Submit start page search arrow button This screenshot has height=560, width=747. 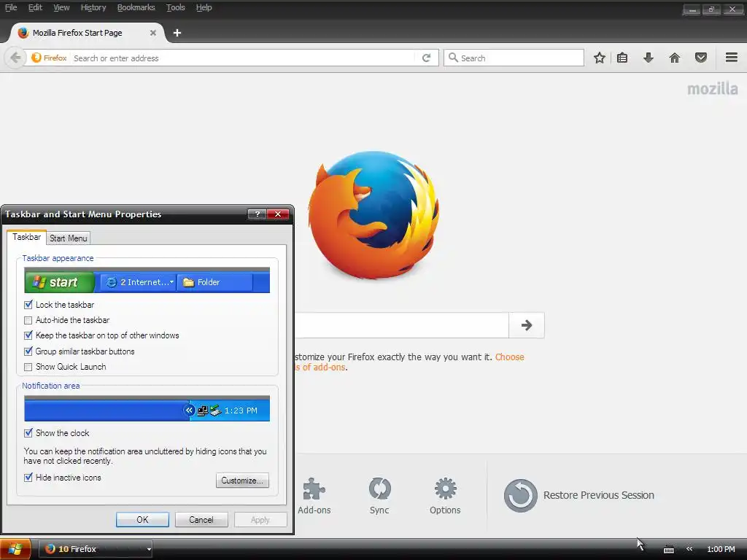(527, 325)
